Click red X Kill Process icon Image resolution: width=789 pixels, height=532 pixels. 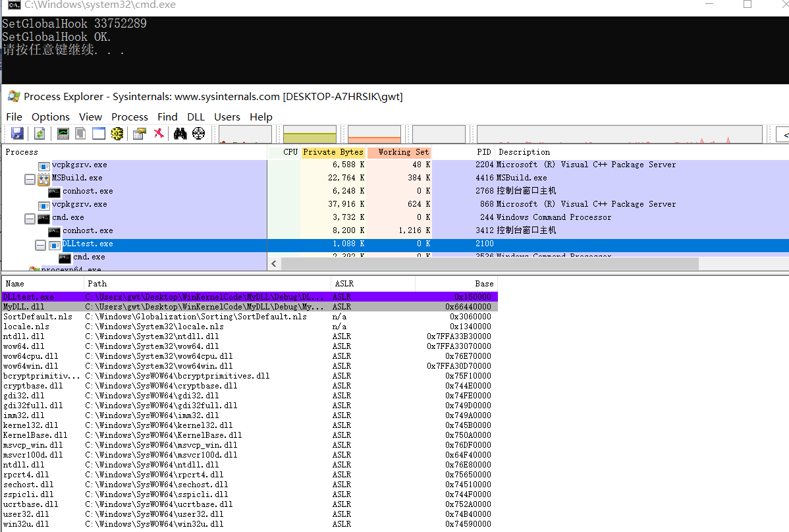[159, 134]
